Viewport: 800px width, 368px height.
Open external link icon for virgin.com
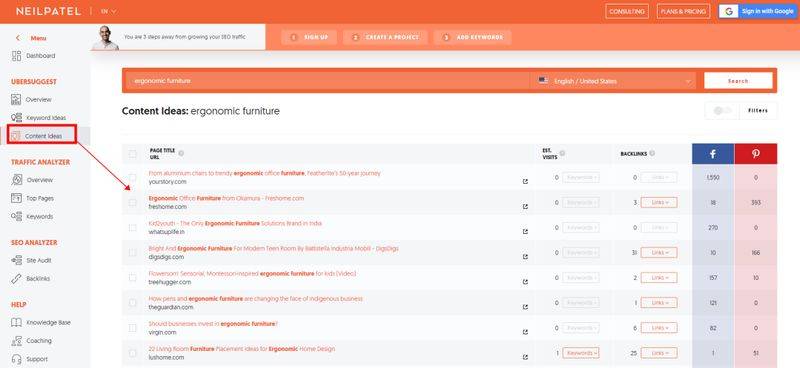(525, 332)
